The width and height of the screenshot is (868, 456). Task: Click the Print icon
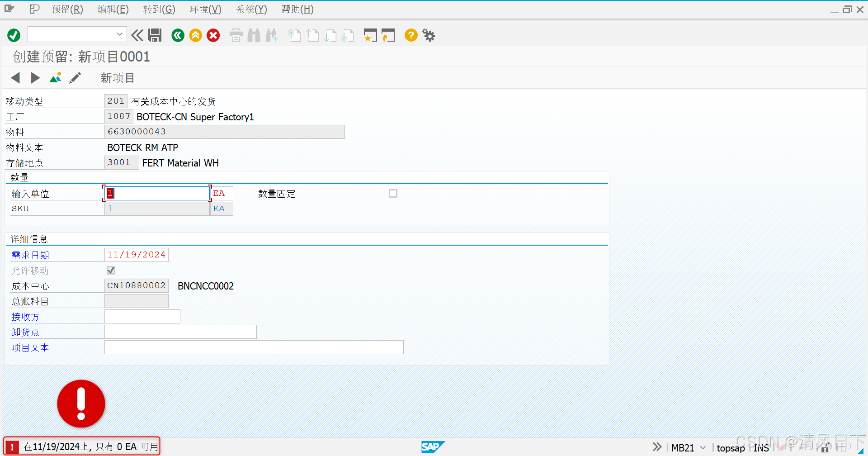pos(236,35)
